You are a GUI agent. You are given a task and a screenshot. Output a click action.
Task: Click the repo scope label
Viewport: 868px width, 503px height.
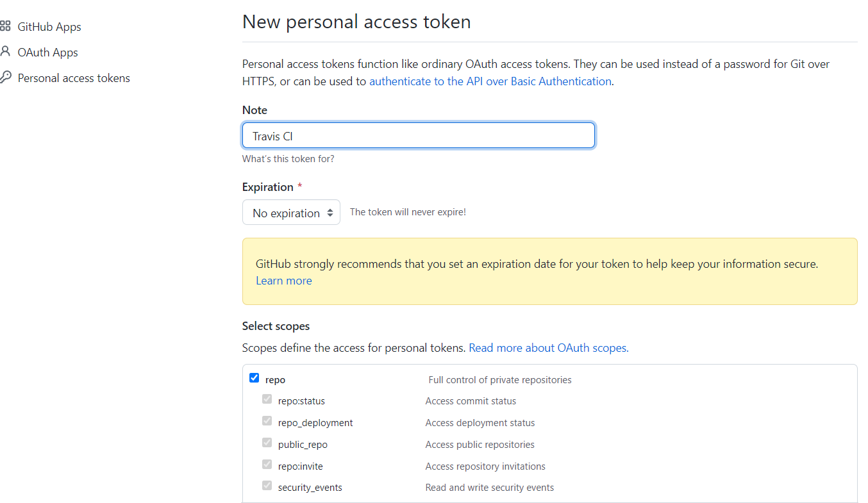[x=275, y=380]
